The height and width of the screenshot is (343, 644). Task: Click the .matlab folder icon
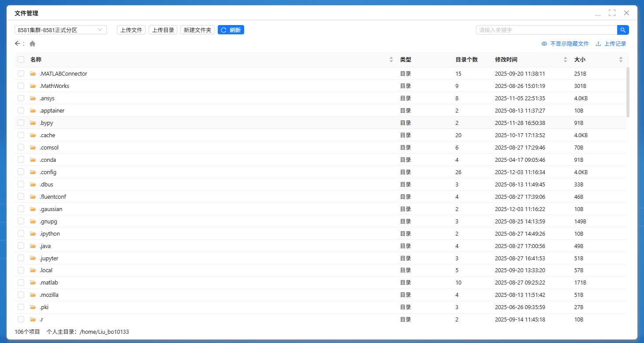(x=33, y=283)
